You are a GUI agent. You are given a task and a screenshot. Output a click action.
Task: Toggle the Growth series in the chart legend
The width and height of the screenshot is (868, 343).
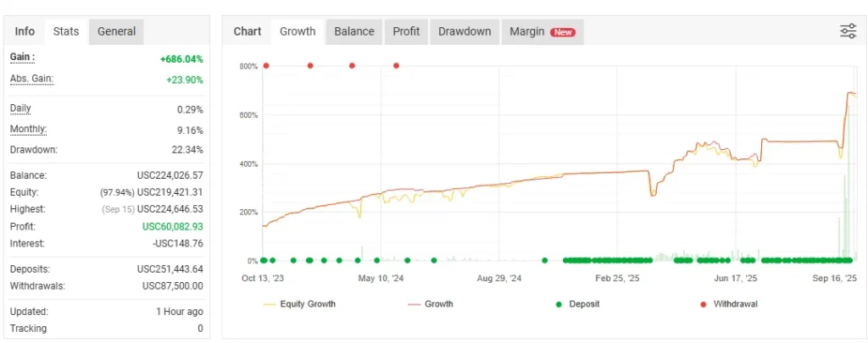click(438, 304)
